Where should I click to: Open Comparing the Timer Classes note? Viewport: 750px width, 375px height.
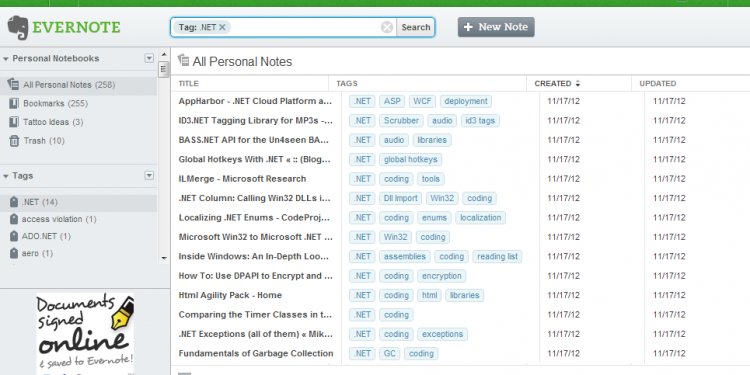[x=255, y=315]
